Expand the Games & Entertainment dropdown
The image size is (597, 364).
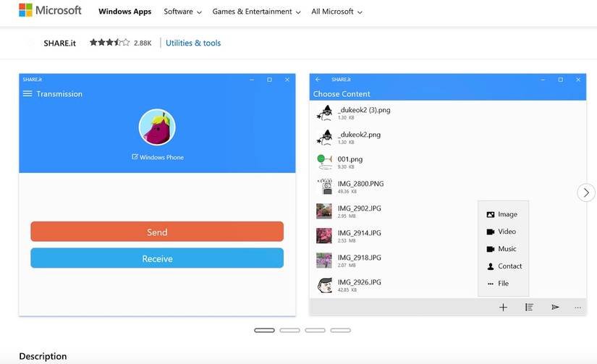256,12
